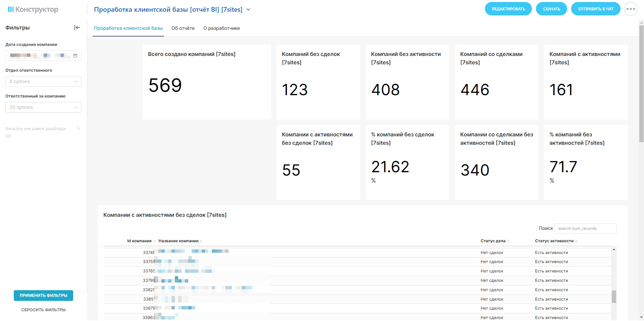Expand the report title dropdown chevron
The width and height of the screenshot is (644, 321).
point(248,9)
